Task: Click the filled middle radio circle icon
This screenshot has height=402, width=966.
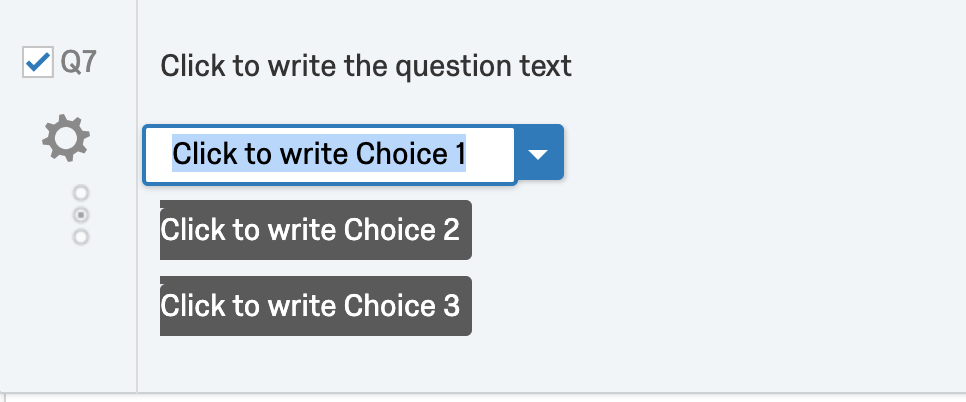Action: (82, 214)
